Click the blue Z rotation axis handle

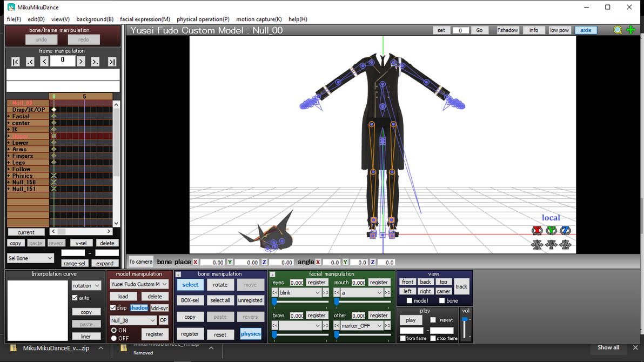coord(565,231)
